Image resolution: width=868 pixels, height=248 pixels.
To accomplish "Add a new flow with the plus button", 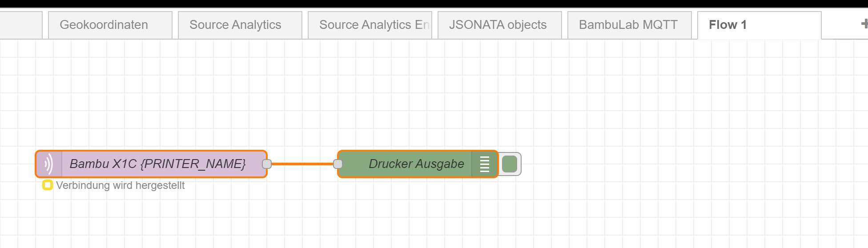I will [864, 24].
